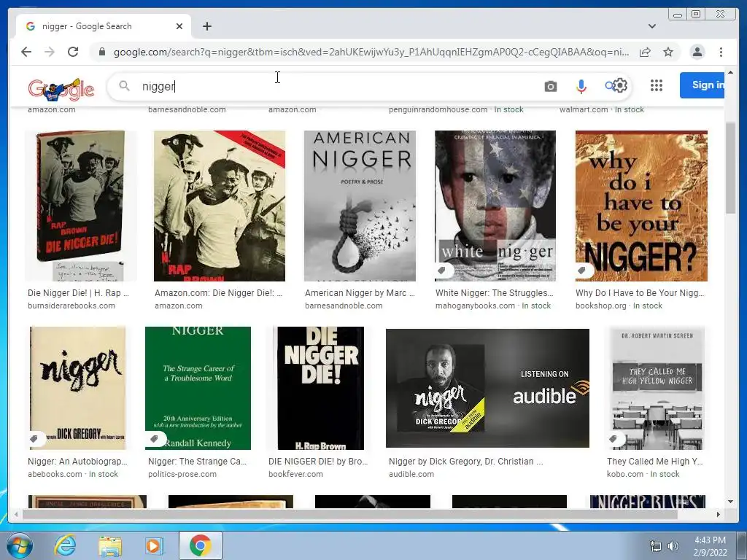Open the burnsiderarebooks.com book thumbnail
Viewport: 747px width, 560px height.
[x=80, y=206]
